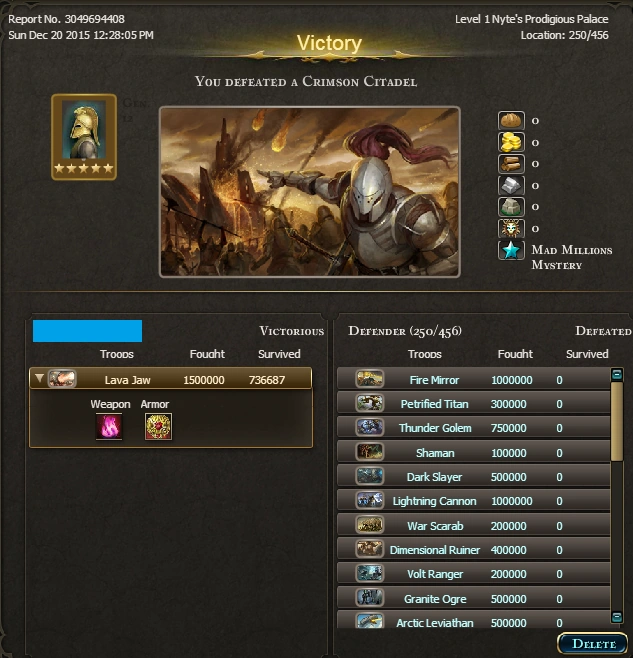The width and height of the screenshot is (633, 658).
Task: Click the mask item resource icon
Action: coord(511,228)
